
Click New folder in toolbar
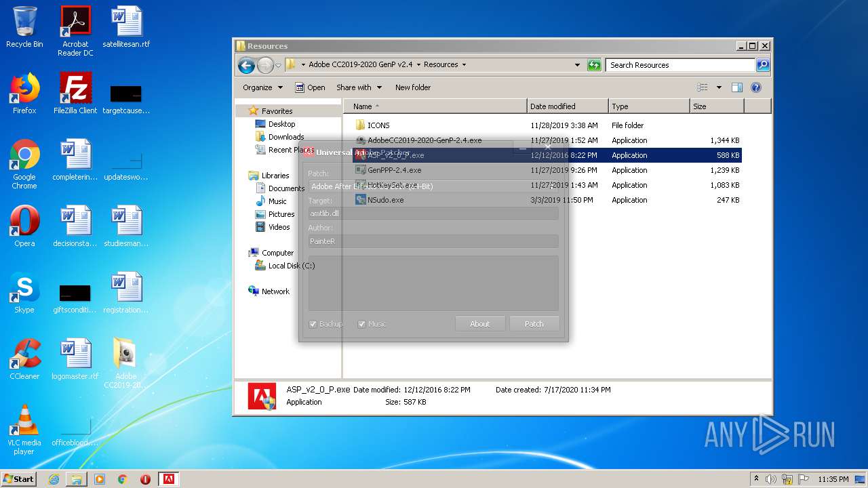pyautogui.click(x=413, y=87)
